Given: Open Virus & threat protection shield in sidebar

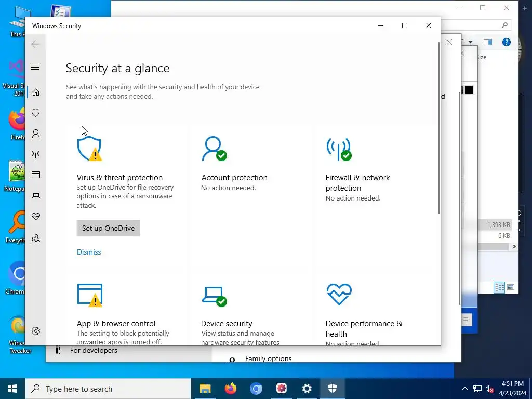Looking at the screenshot, I should [x=36, y=113].
